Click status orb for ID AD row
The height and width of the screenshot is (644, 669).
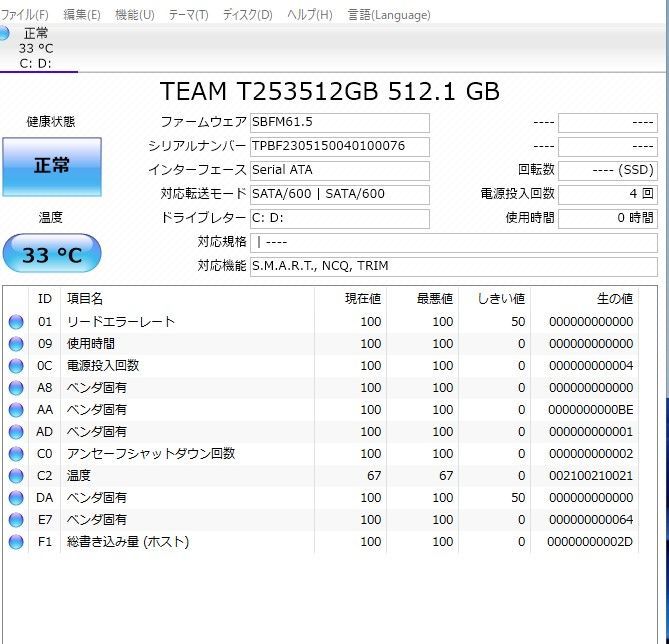(16, 432)
